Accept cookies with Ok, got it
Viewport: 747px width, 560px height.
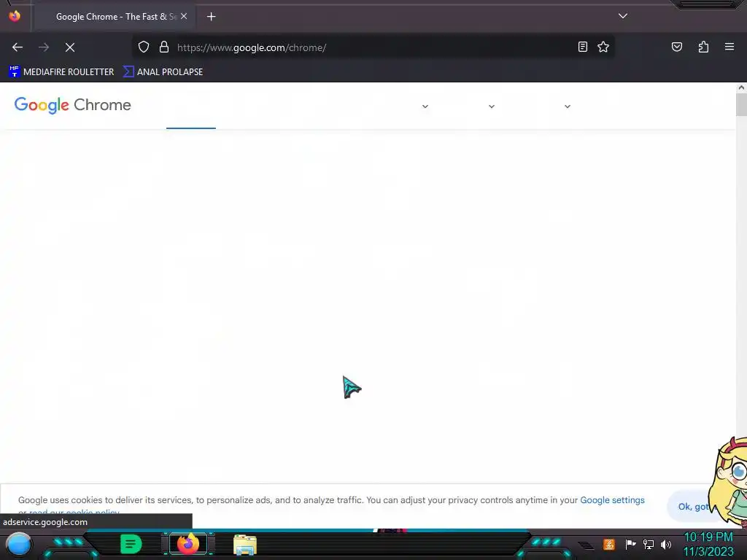(693, 507)
